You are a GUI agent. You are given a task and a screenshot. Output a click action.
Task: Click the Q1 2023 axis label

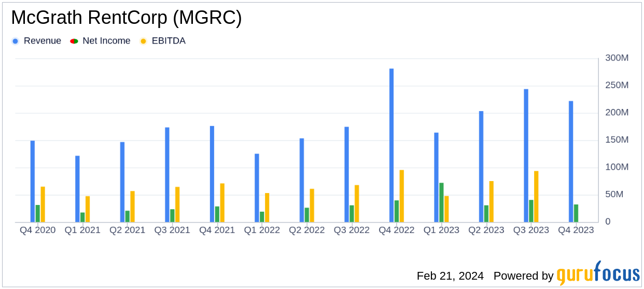pos(441,230)
